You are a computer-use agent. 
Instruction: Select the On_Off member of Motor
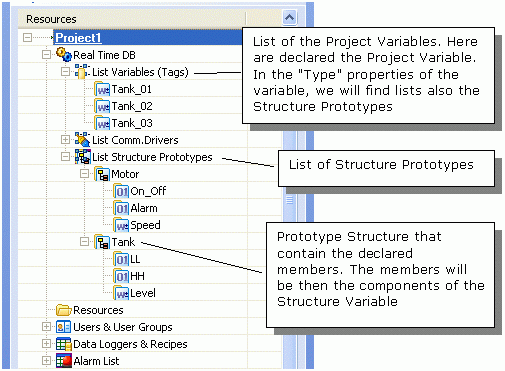[148, 191]
